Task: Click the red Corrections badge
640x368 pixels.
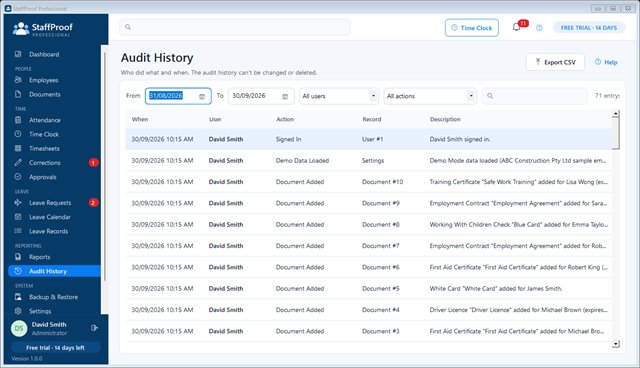Action: point(93,163)
